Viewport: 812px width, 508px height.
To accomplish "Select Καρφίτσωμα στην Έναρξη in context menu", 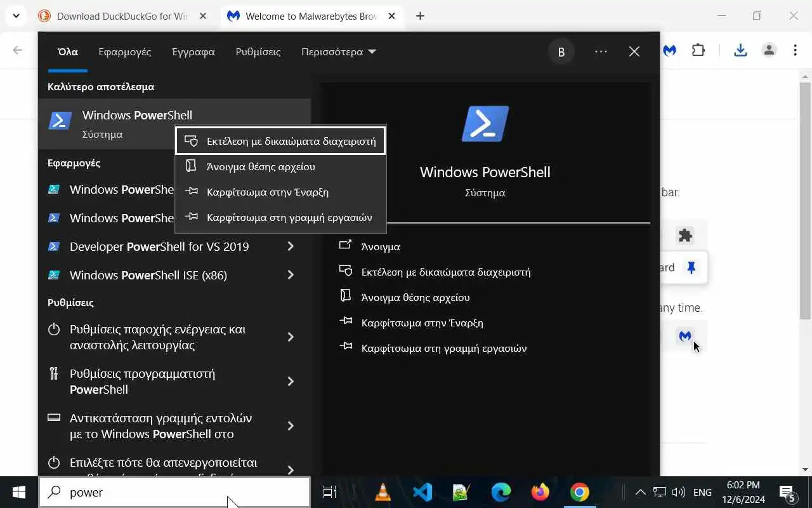I will coord(280,192).
